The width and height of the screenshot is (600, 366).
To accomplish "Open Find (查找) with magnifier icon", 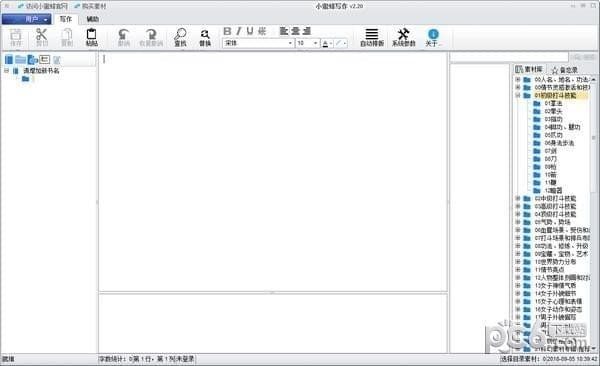I will (x=180, y=38).
